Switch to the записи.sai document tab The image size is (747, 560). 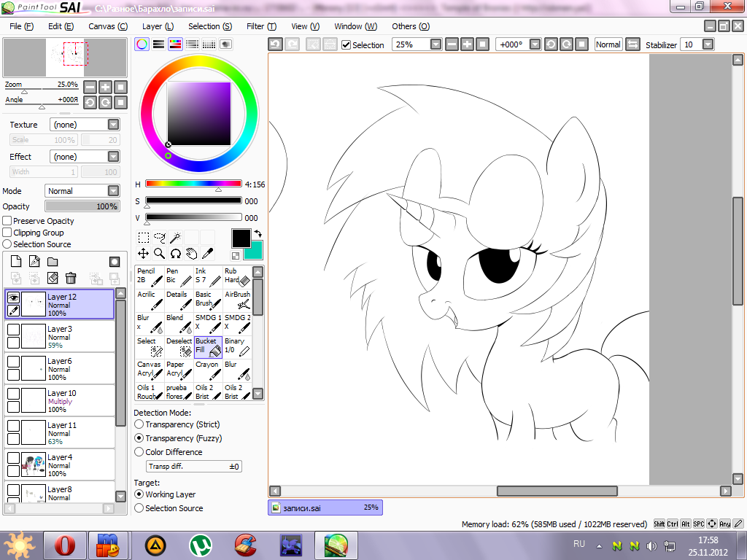point(325,507)
